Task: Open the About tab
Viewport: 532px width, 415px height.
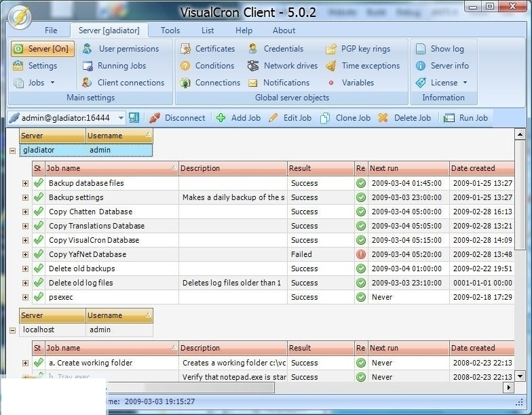Action: [284, 31]
